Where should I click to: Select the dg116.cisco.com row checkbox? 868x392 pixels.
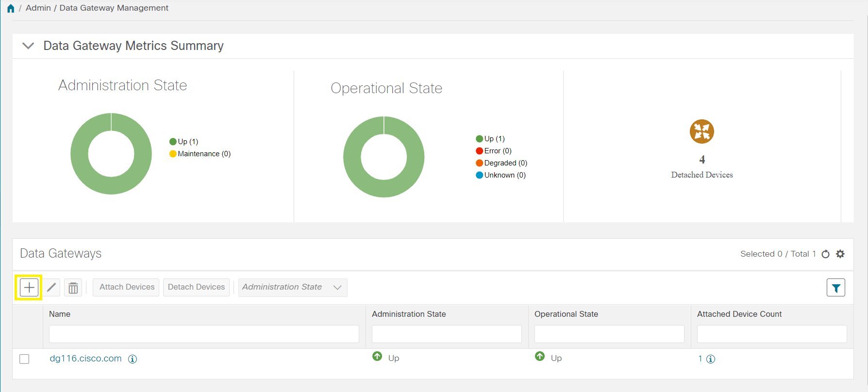pos(24,359)
